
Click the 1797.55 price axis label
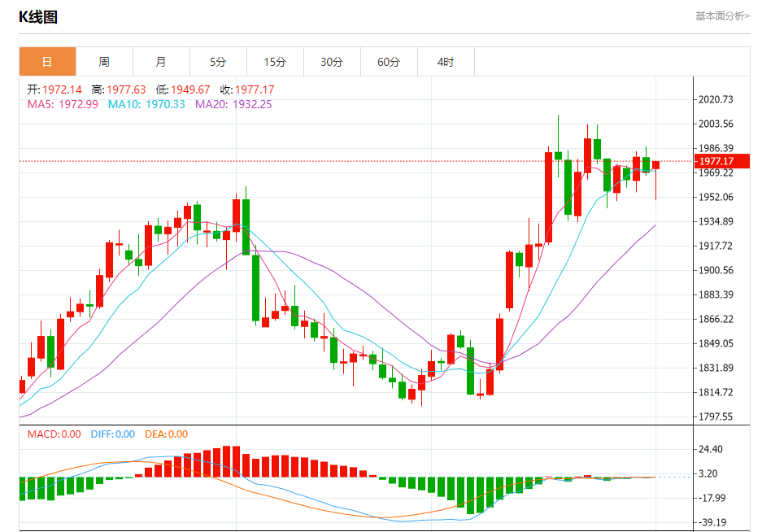(x=716, y=416)
